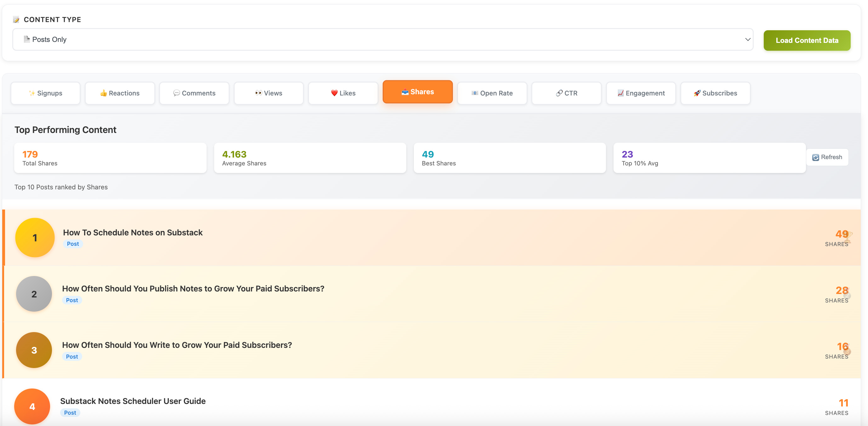
Task: Click the chart icon on Engagement tab
Action: [x=621, y=93]
